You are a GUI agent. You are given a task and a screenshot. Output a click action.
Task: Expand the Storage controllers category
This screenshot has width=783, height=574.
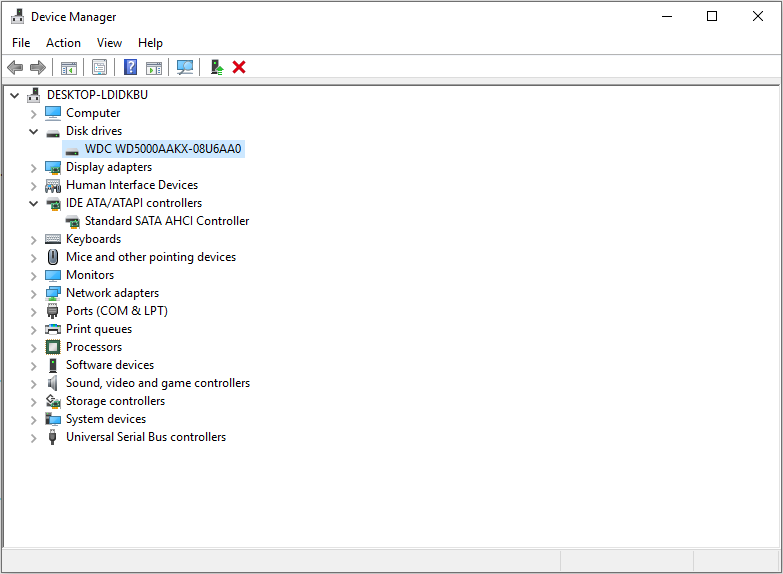coord(33,402)
